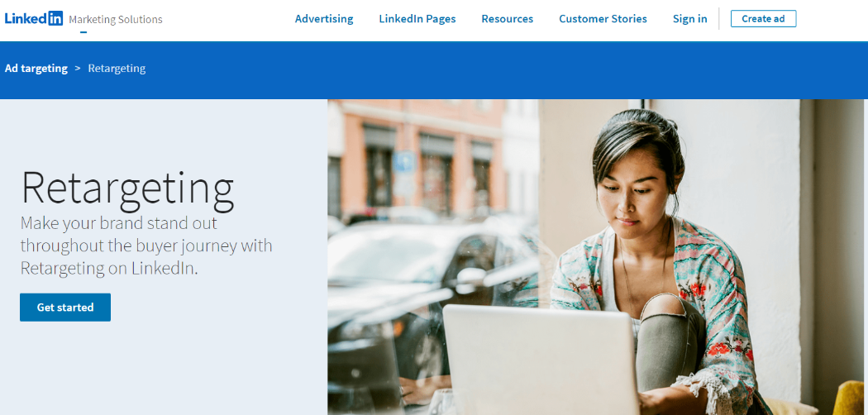The height and width of the screenshot is (415, 868).
Task: Click the empty blue breadcrumb banner area
Action: (x=498, y=69)
